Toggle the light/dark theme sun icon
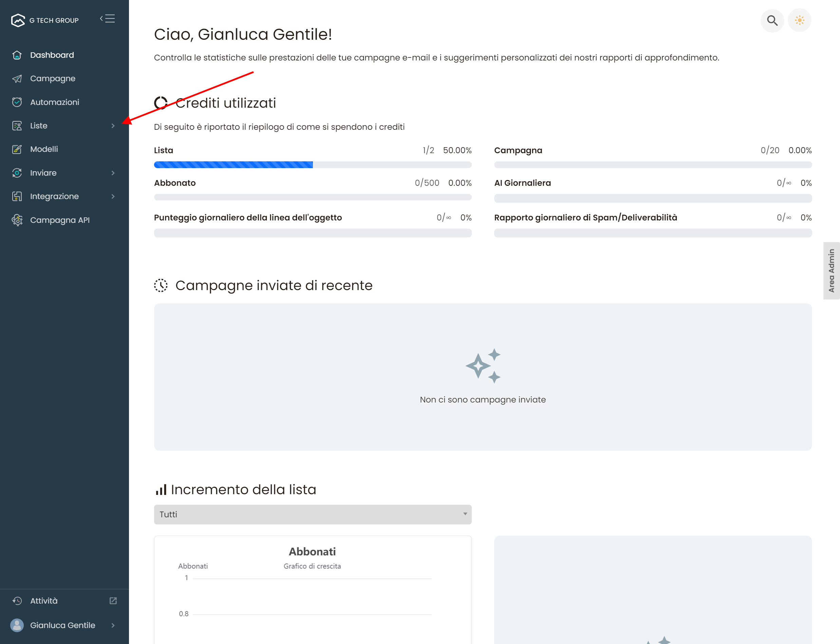The height and width of the screenshot is (644, 840). (x=799, y=20)
